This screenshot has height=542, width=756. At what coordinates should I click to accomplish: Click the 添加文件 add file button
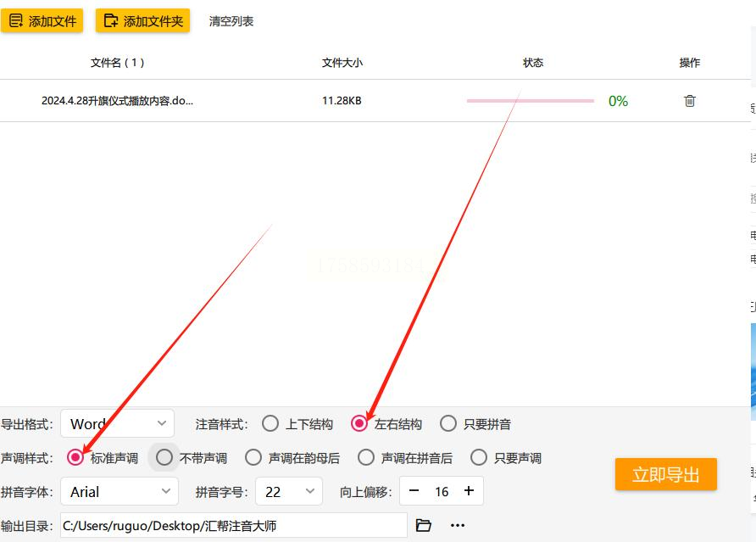coord(42,20)
